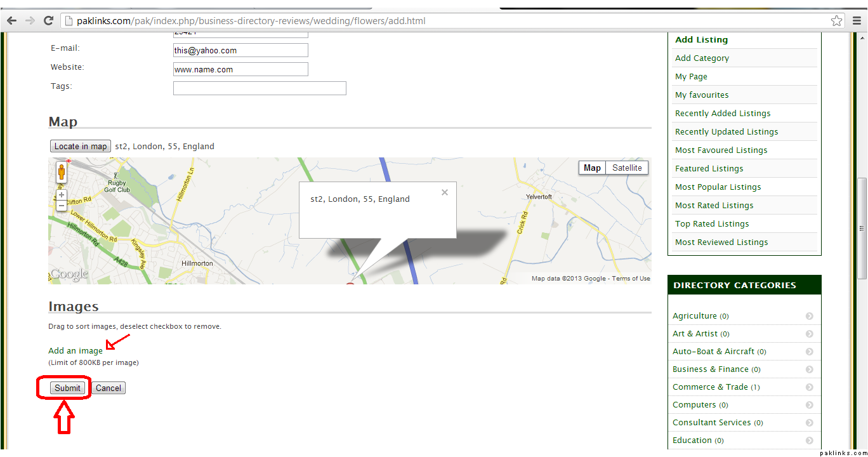Viewport: 868px width, 457px height.
Task: Expand the Computers category arrow
Action: click(810, 405)
